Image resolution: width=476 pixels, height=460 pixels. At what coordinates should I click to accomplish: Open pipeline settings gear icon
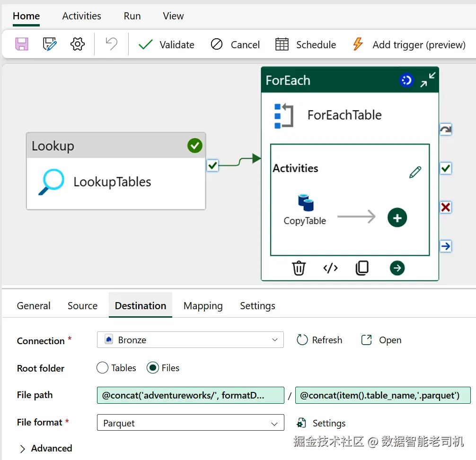78,44
